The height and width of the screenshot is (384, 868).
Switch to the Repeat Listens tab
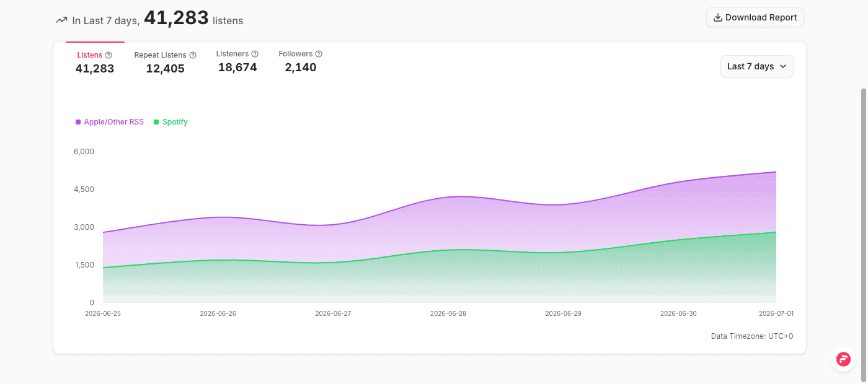pos(165,62)
